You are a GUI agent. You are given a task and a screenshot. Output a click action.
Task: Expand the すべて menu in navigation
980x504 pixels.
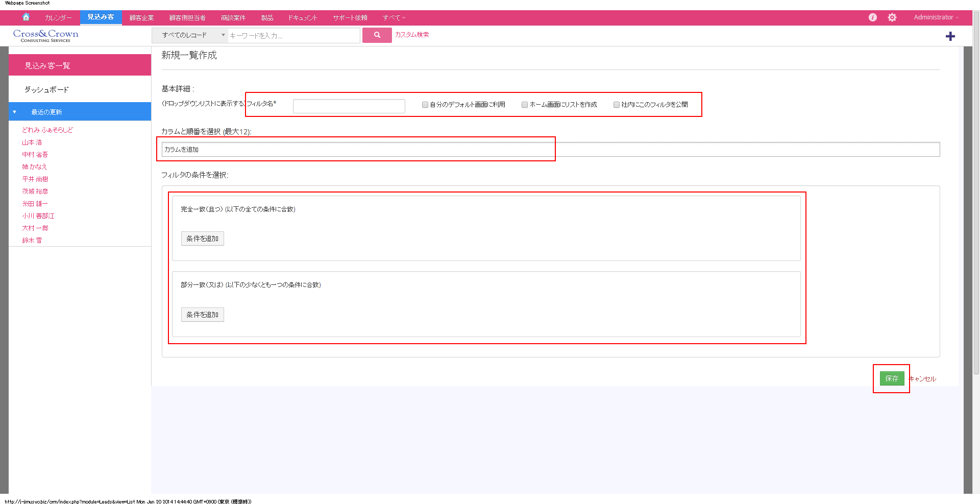tap(394, 18)
